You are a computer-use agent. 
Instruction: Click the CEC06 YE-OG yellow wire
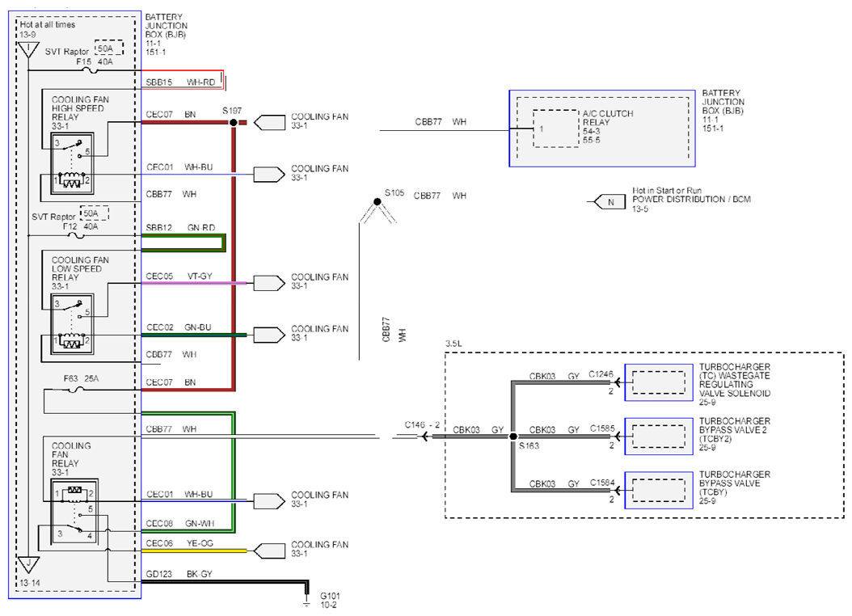coord(194,551)
